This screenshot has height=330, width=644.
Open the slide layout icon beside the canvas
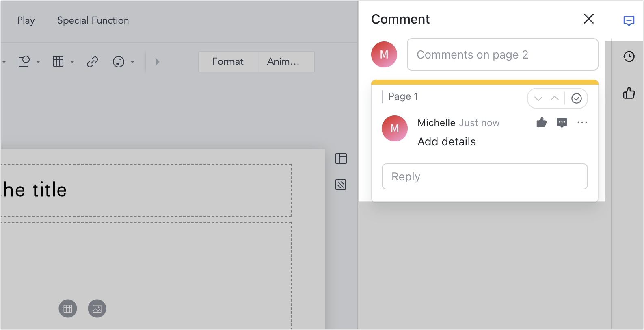coord(341,159)
